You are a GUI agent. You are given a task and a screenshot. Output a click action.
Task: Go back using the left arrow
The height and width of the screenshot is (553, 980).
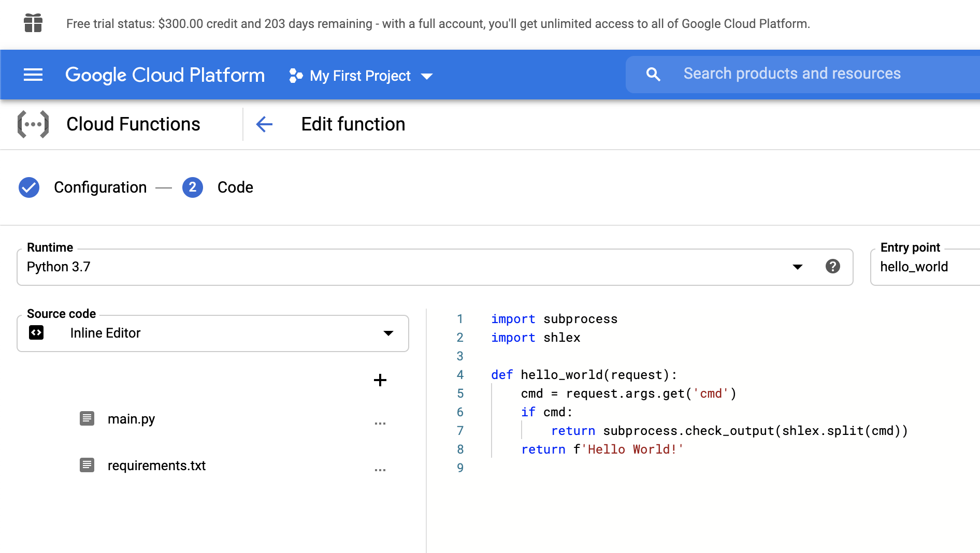[x=264, y=124]
